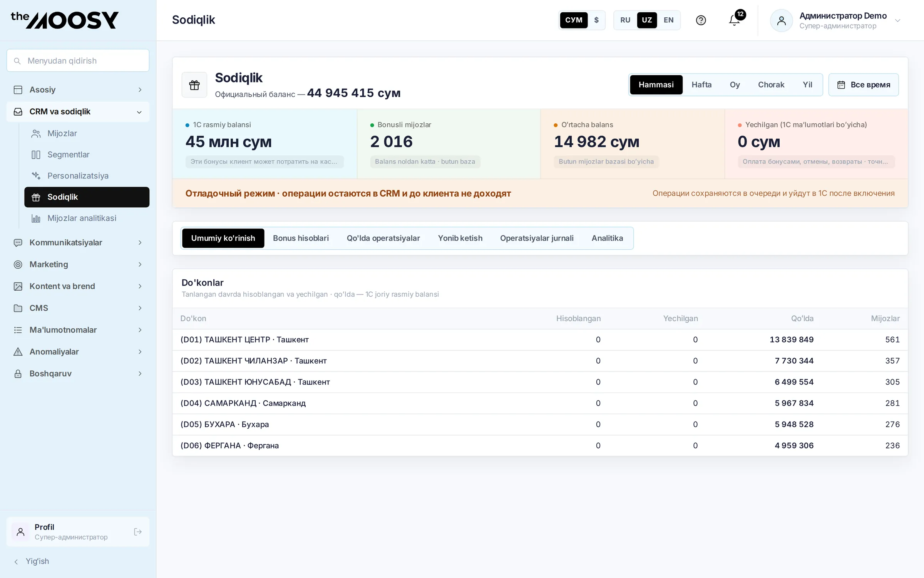Collapse the CRM va sodiqlik section
924x578 pixels.
pyautogui.click(x=78, y=112)
